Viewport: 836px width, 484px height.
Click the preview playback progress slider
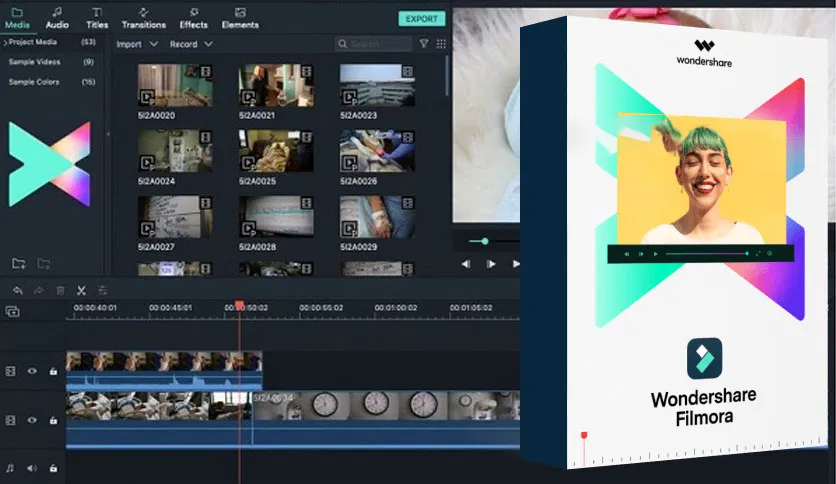485,241
